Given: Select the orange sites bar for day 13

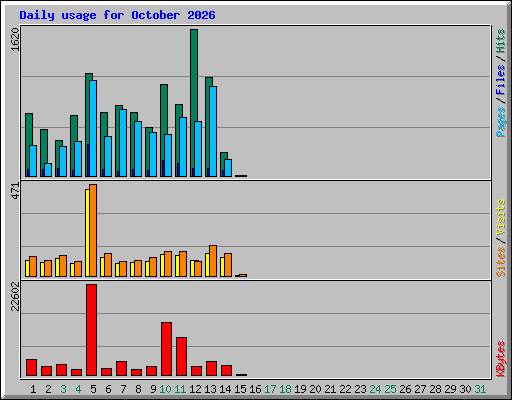Looking at the screenshot, I should pos(213,261).
